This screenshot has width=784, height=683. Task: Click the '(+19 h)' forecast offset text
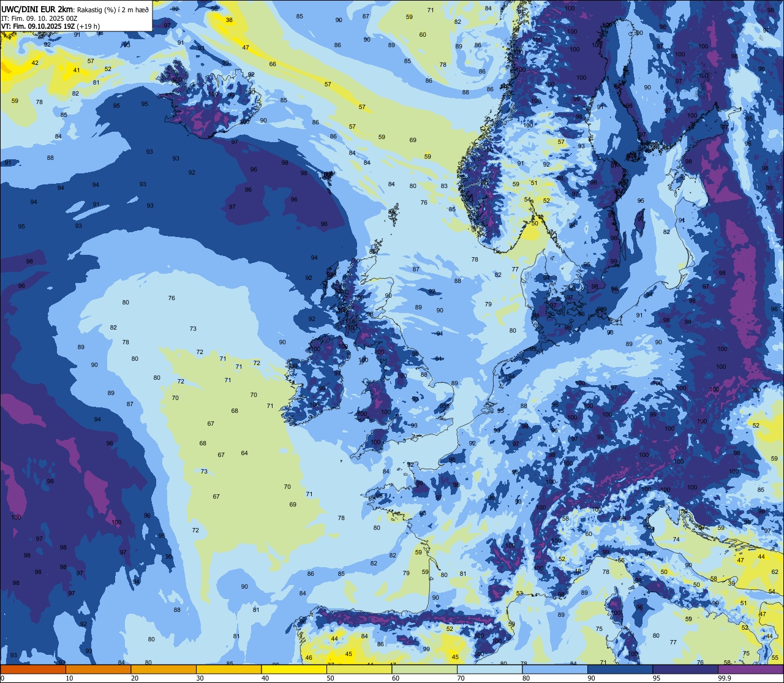point(89,26)
